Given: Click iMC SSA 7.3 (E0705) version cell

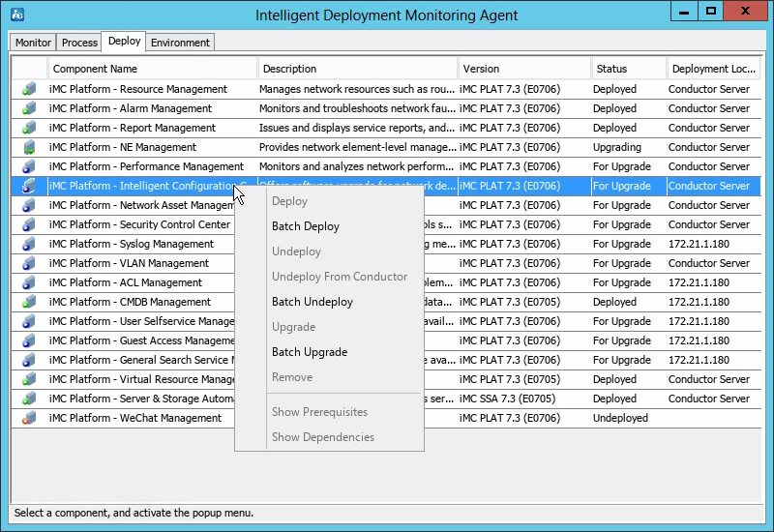Looking at the screenshot, I should pyautogui.click(x=507, y=399).
